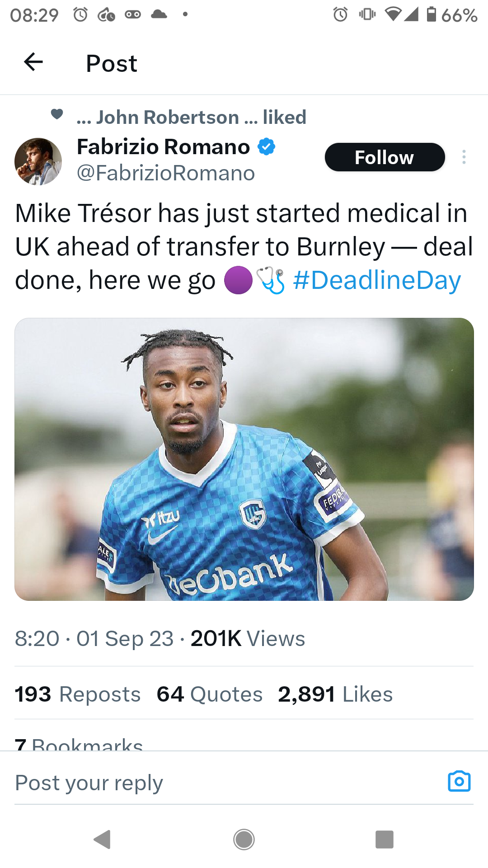The width and height of the screenshot is (488, 868).
Task: Tap the Fabrizio Romano display name
Action: (163, 147)
